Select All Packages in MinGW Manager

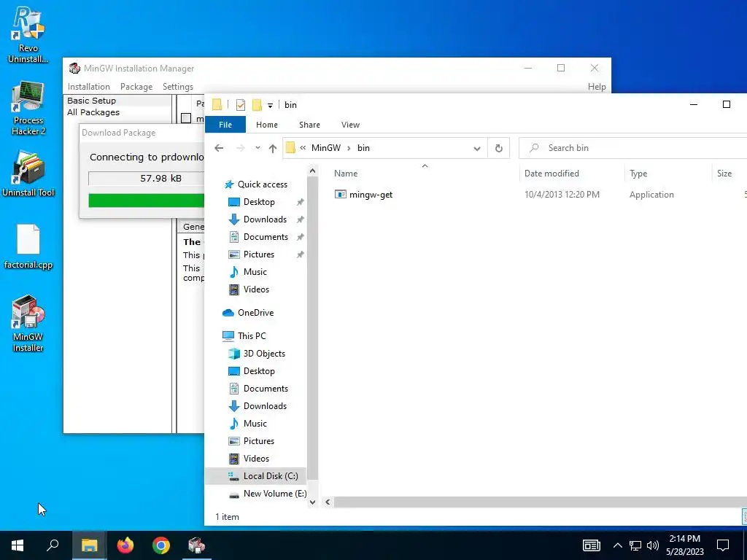[93, 112]
